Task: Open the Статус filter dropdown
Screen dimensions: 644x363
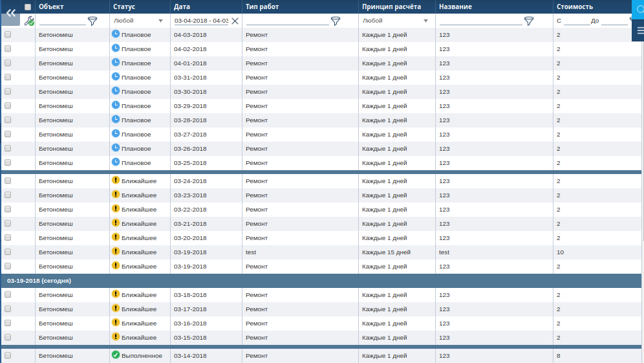Action: [x=138, y=21]
